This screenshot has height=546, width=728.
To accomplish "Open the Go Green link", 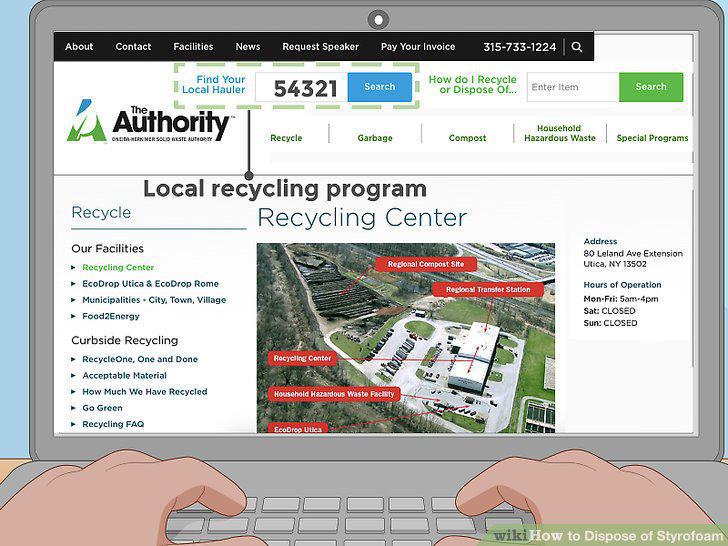I will click(103, 408).
